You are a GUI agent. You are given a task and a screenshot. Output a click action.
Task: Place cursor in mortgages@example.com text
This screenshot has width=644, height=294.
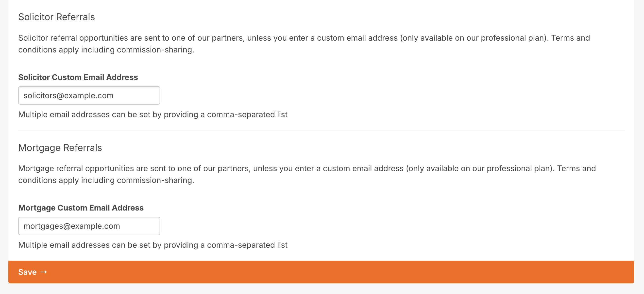72,226
